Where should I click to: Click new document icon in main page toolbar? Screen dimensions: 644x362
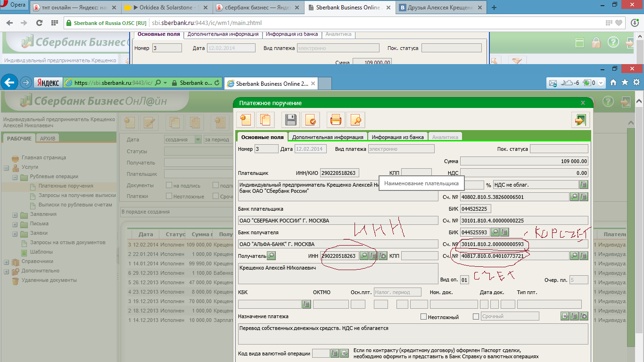(x=129, y=123)
